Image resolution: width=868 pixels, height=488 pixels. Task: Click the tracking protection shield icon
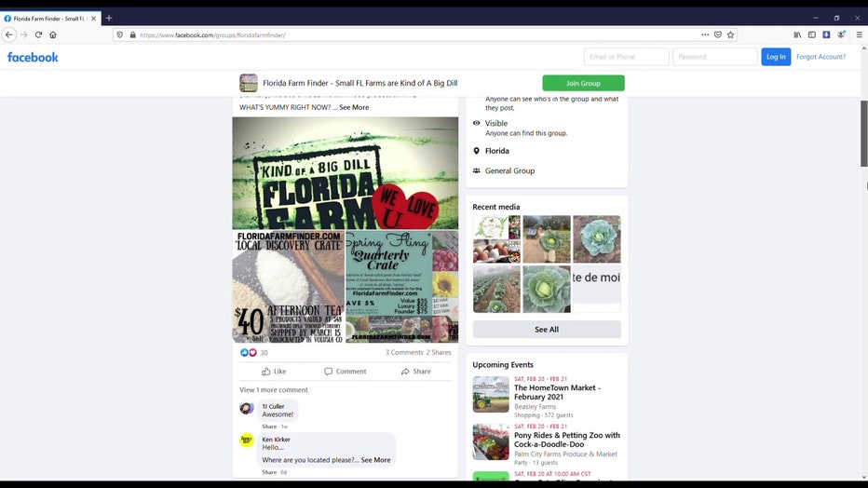pos(119,34)
